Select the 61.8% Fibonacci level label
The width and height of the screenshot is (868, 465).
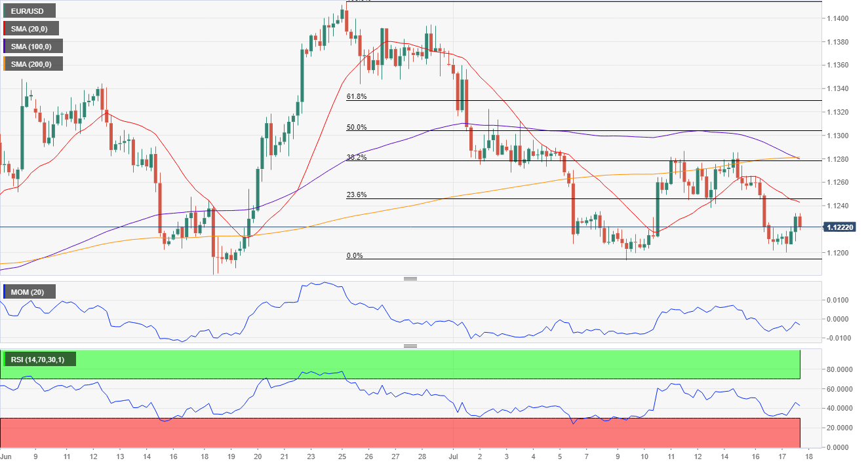click(357, 96)
